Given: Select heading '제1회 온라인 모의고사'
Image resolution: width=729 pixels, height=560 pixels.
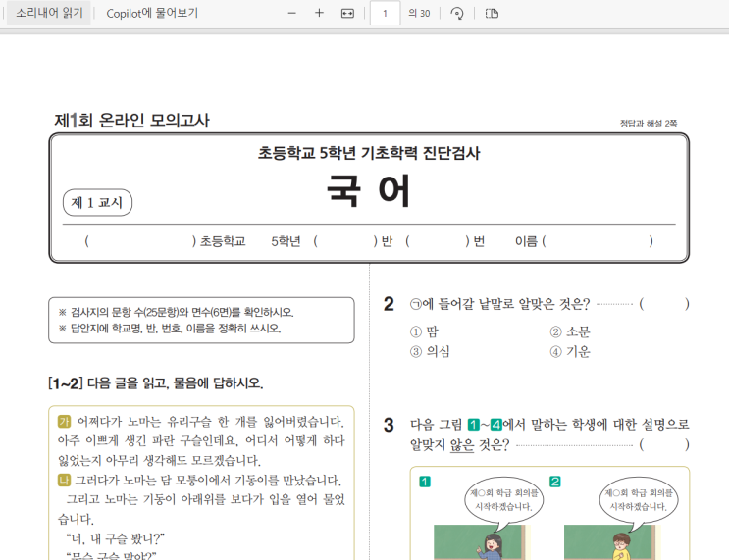Looking at the screenshot, I should [132, 121].
